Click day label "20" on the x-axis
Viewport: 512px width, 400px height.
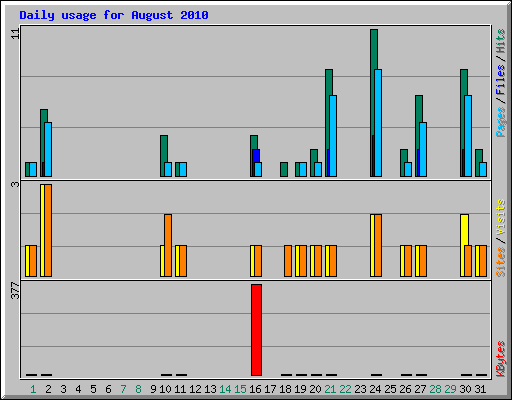click(x=315, y=389)
